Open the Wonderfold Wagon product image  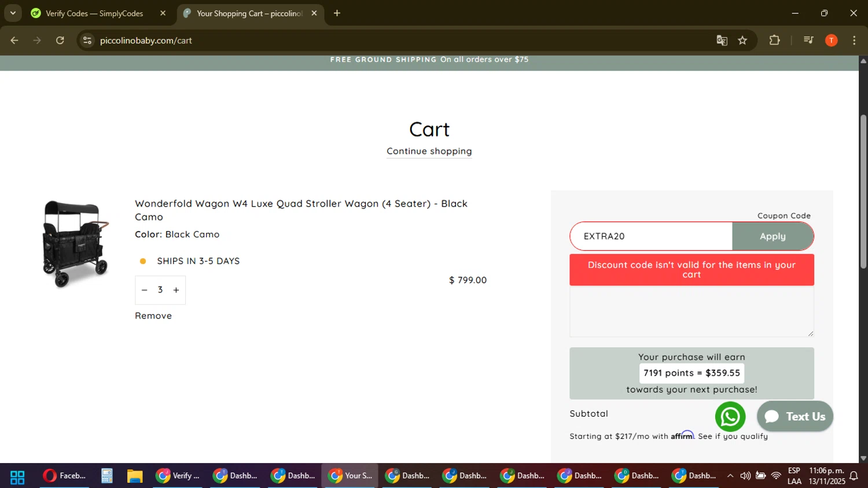(x=75, y=244)
